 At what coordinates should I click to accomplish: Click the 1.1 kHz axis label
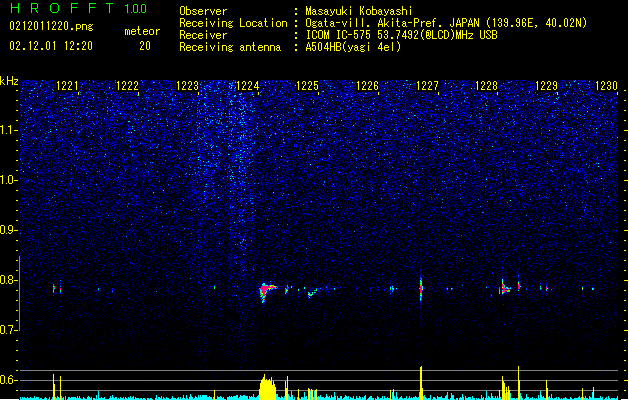[8, 130]
